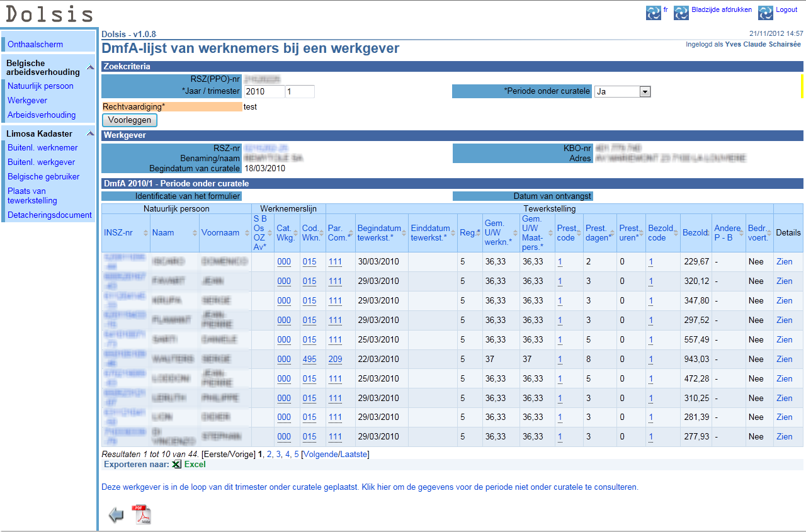Open Arbeidsverhouding in the sidebar
The width and height of the screenshot is (806, 532).
click(x=42, y=115)
